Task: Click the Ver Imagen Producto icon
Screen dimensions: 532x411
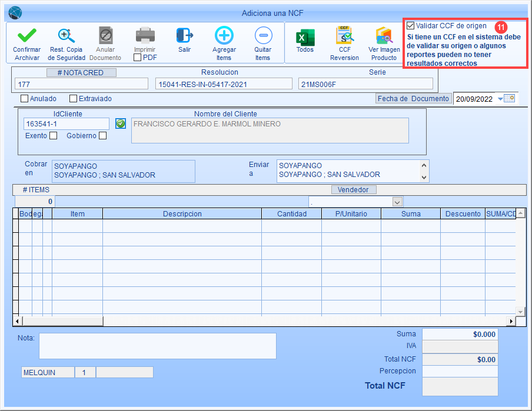Action: [384, 35]
